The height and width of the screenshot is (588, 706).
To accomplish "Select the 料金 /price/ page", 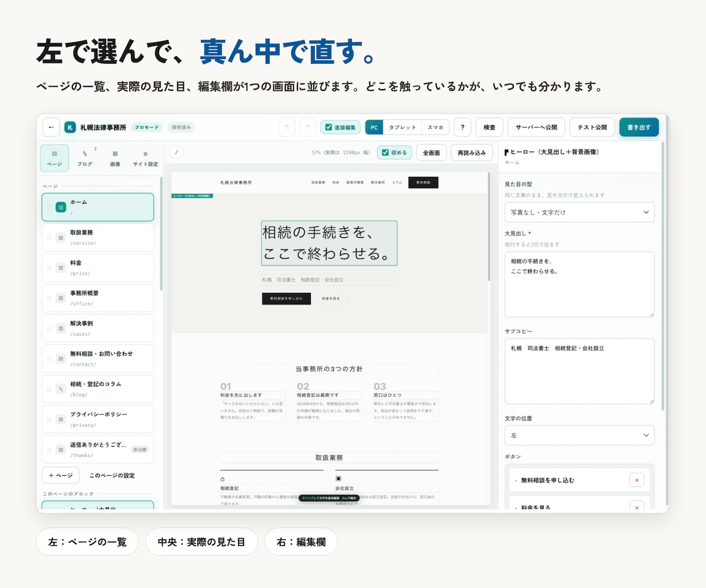I will click(x=98, y=268).
